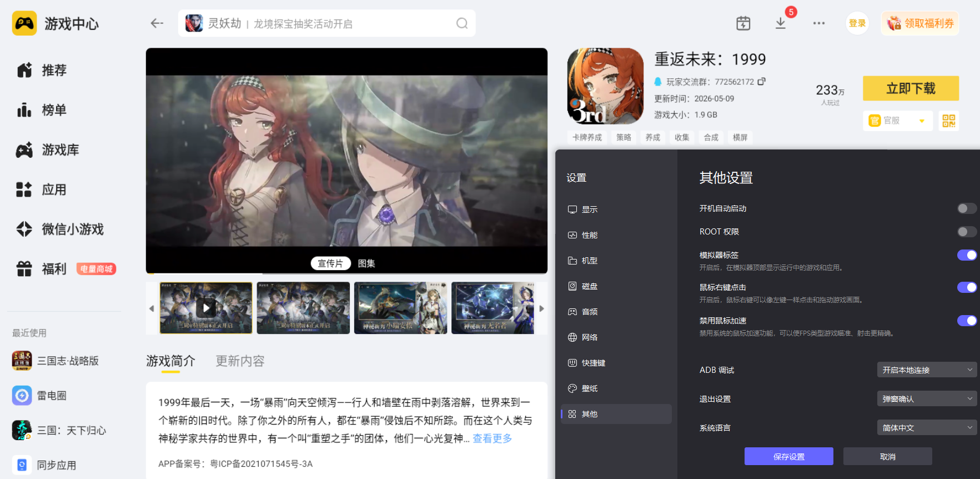
Task: Click the 取消 cancel button
Action: [x=887, y=456]
